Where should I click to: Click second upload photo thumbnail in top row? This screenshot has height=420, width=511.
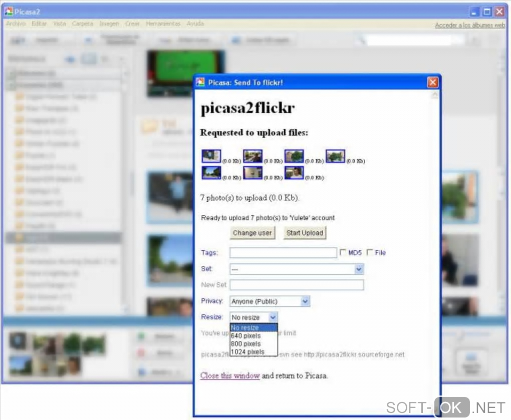[x=252, y=156]
